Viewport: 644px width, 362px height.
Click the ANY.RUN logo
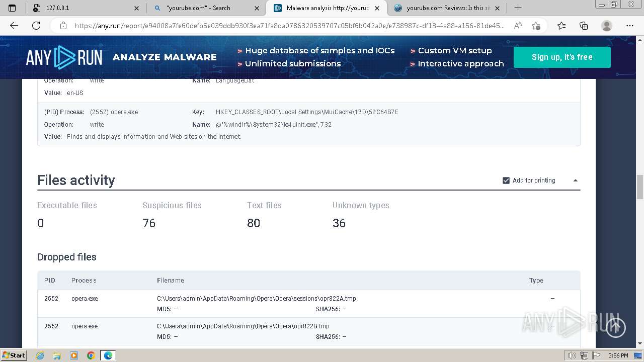64,57
